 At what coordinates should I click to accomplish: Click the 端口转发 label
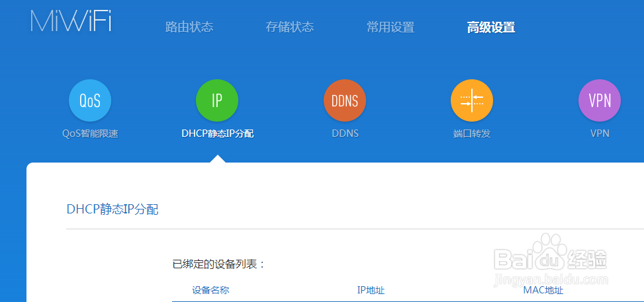point(472,133)
